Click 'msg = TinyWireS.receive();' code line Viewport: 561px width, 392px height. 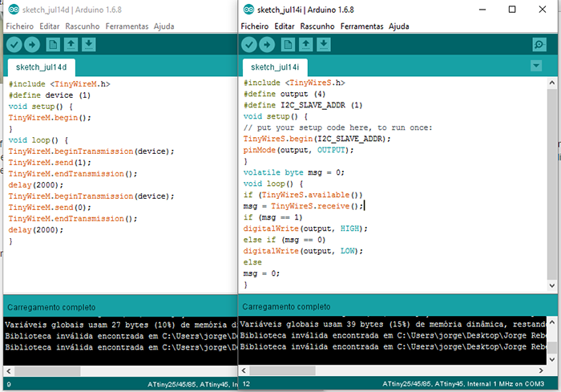point(303,206)
